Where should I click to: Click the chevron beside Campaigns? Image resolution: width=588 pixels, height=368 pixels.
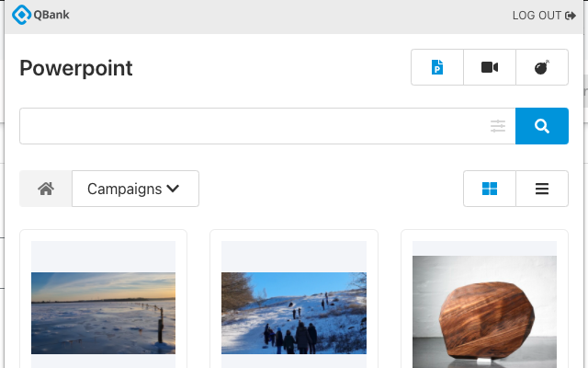(x=172, y=189)
